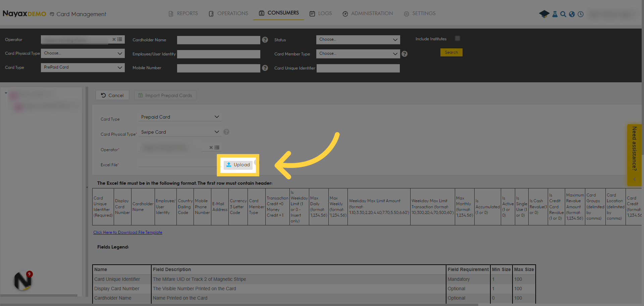
Task: Click the 'E-Mail Address' format column
Action: pyautogui.click(x=220, y=207)
